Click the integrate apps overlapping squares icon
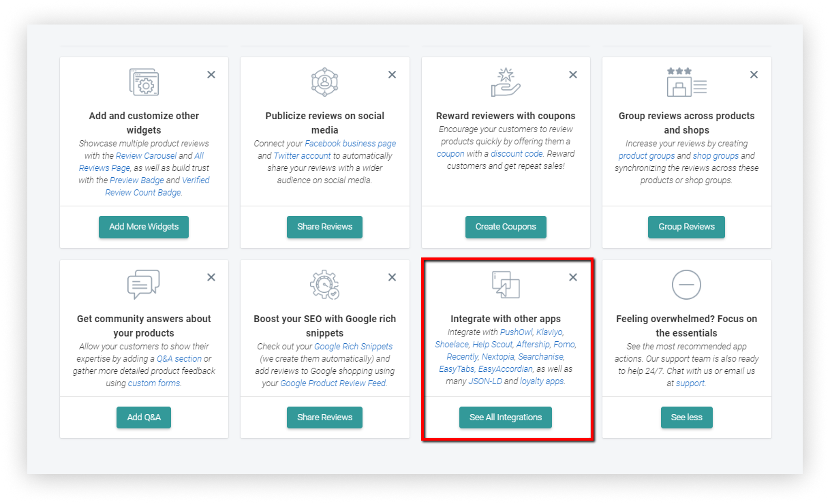The height and width of the screenshot is (504, 830). 506,285
